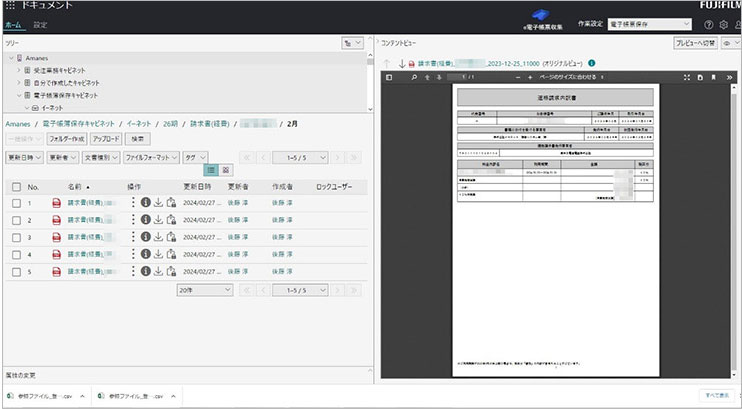Expand the 受注業務キャビネット tree node

(x=17, y=70)
